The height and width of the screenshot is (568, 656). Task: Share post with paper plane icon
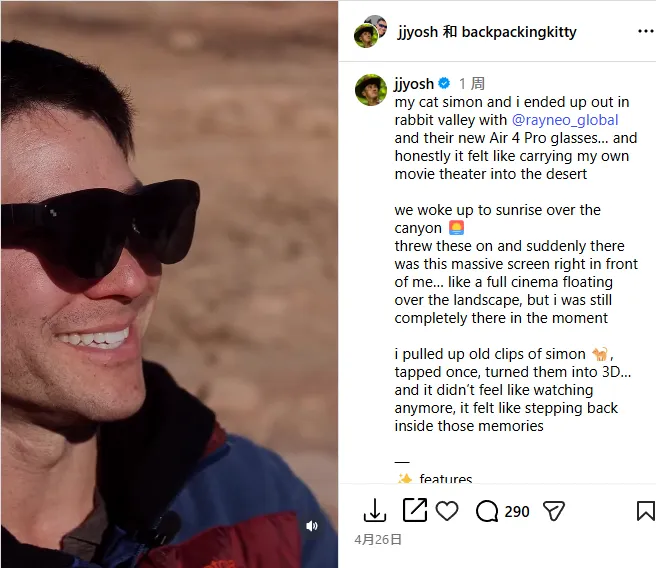tap(554, 511)
